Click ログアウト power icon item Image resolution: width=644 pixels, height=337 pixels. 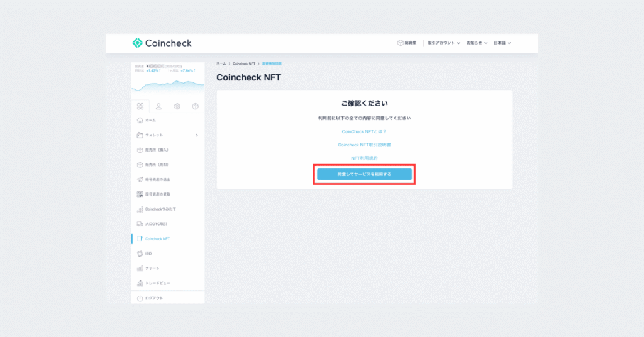coord(167,298)
